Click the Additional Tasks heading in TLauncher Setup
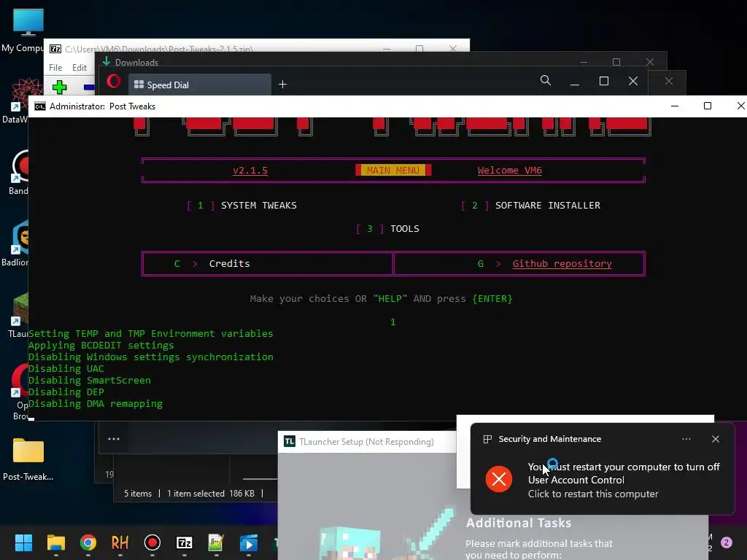 (519, 523)
